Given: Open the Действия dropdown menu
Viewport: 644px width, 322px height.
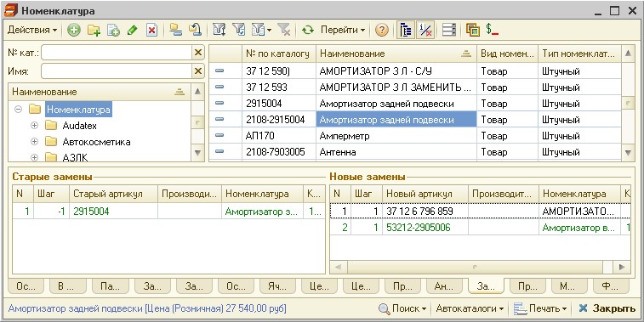Looking at the screenshot, I should 32,30.
